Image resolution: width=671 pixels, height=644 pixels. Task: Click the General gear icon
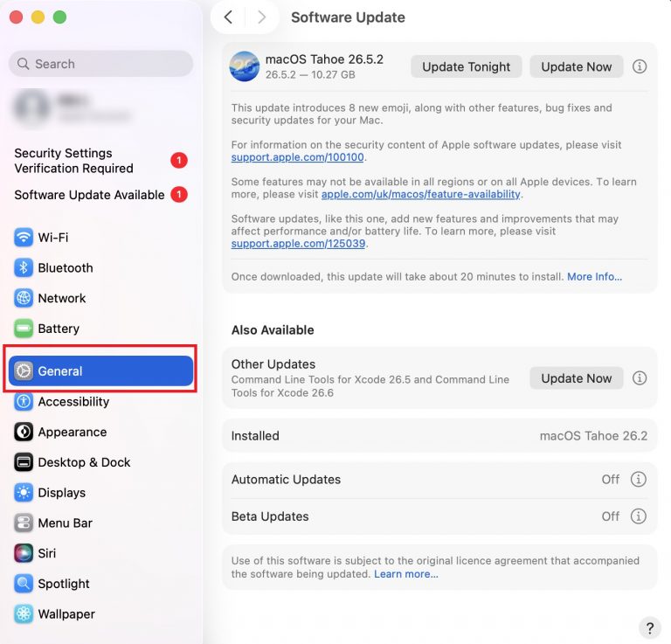[x=24, y=370]
